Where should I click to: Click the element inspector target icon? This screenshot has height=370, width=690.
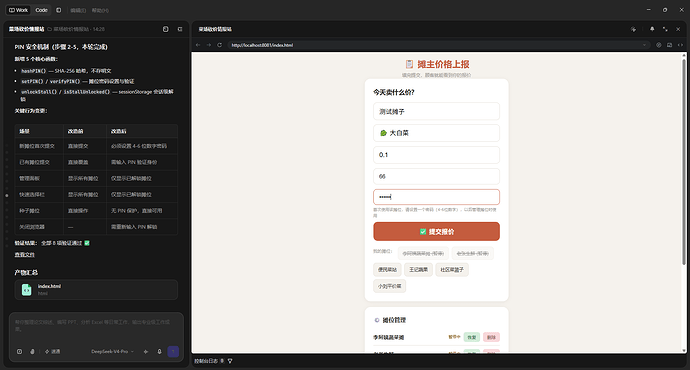(659, 45)
